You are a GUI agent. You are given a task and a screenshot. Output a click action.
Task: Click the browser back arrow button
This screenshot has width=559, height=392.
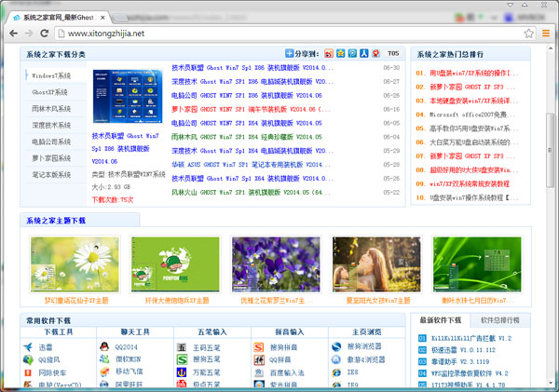click(x=13, y=34)
